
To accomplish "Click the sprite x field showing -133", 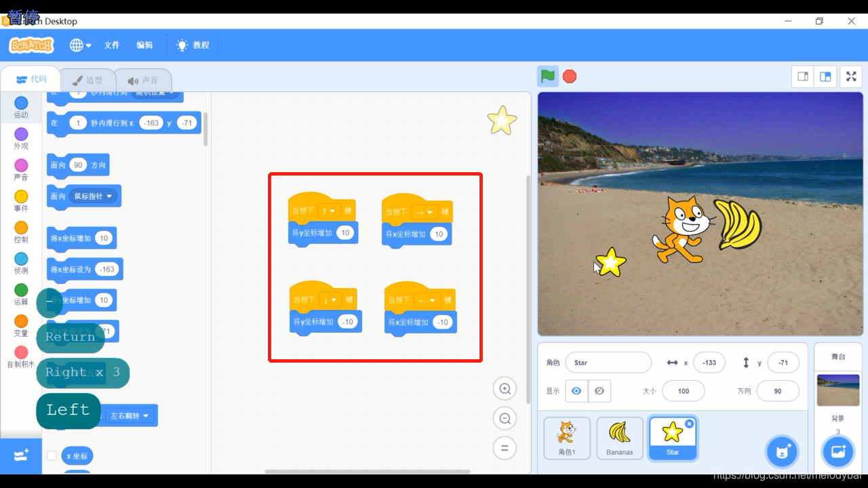I will pyautogui.click(x=709, y=363).
